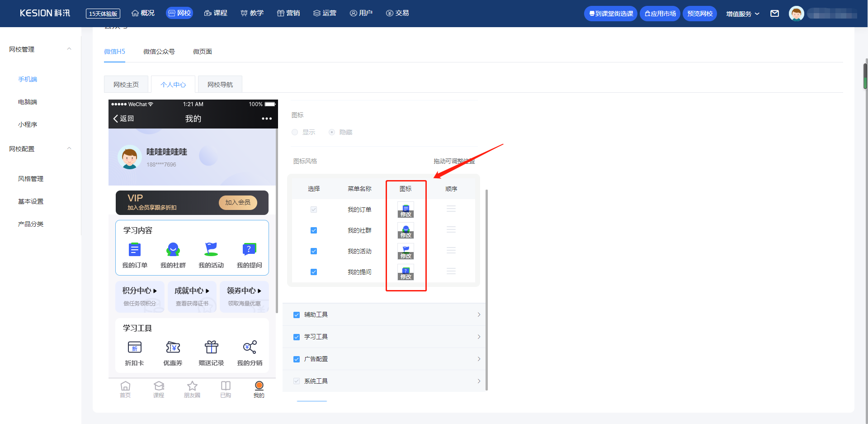Click the 我的社群 icon in phone preview
Screen dimensions: 868x424
[x=173, y=250]
